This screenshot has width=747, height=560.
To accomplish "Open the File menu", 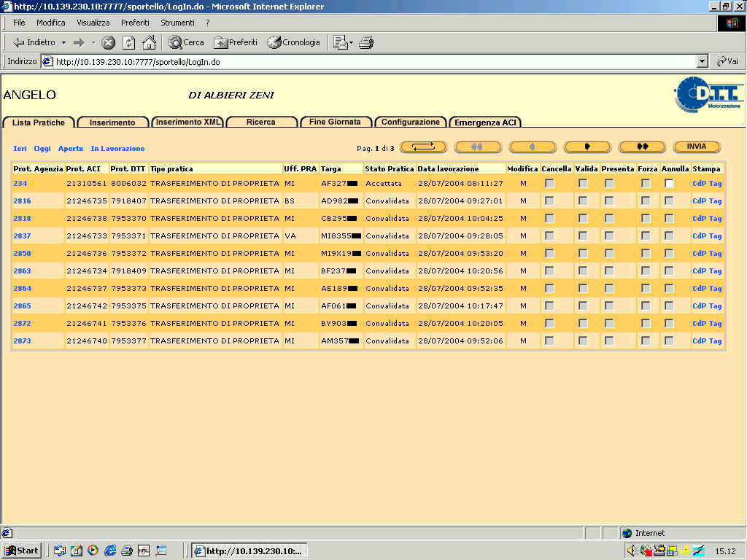I will point(19,23).
